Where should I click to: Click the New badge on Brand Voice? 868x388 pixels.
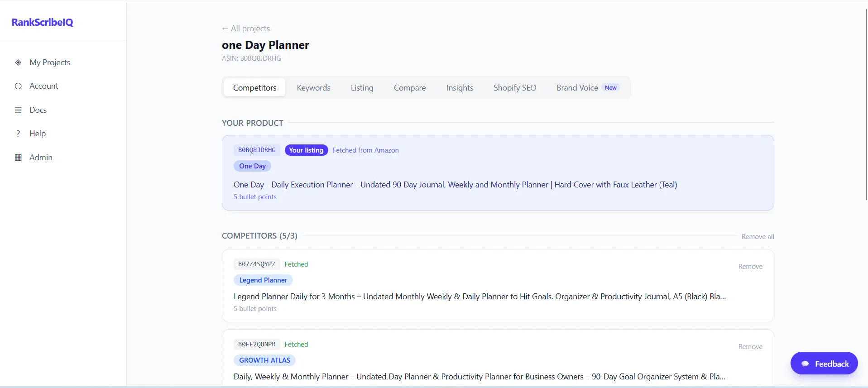(x=611, y=88)
